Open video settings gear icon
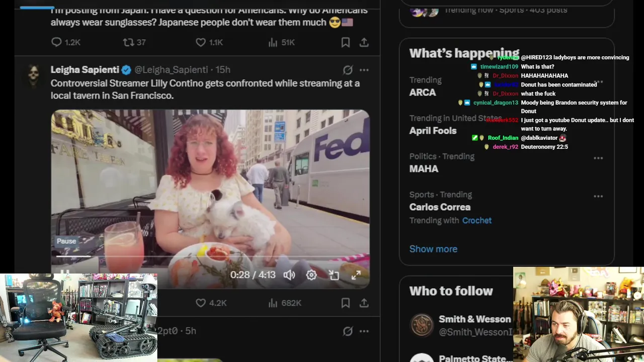This screenshot has width=644, height=362. click(311, 275)
